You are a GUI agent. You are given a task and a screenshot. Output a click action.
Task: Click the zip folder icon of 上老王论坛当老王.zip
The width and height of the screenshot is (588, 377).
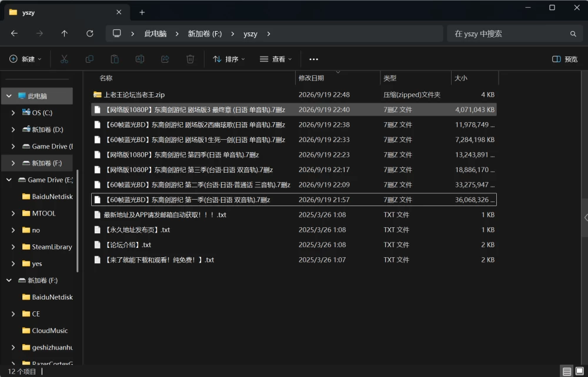click(x=98, y=95)
